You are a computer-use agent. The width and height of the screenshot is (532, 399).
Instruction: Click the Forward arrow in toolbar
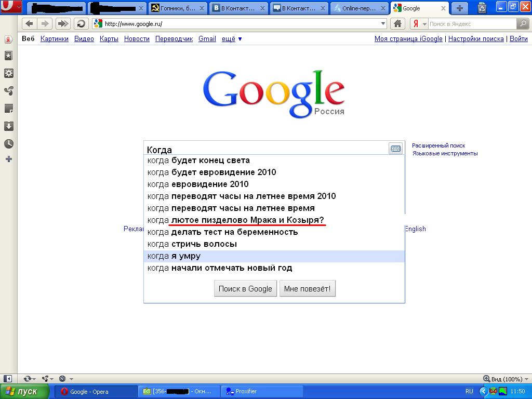[45, 24]
